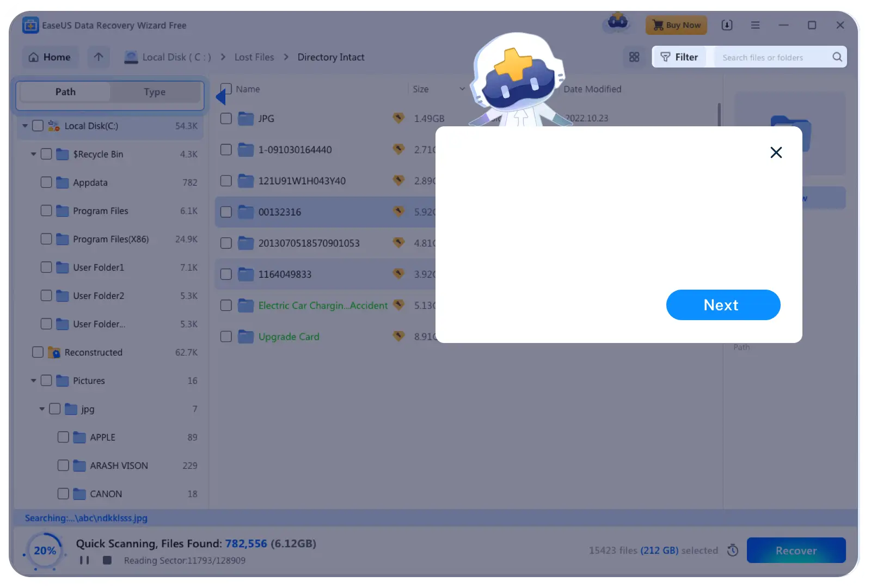Open the Buy Now cart button
The height and width of the screenshot is (588, 871).
pyautogui.click(x=676, y=25)
